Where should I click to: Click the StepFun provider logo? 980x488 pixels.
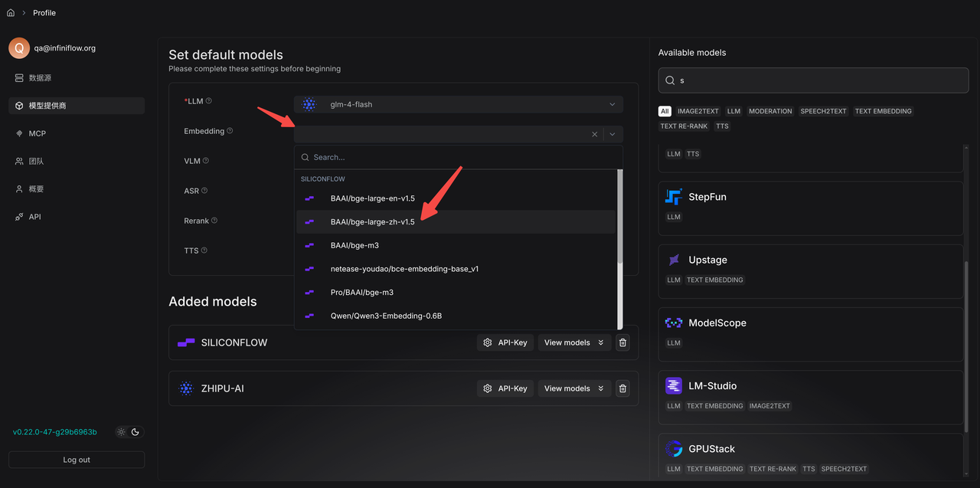coord(674,197)
